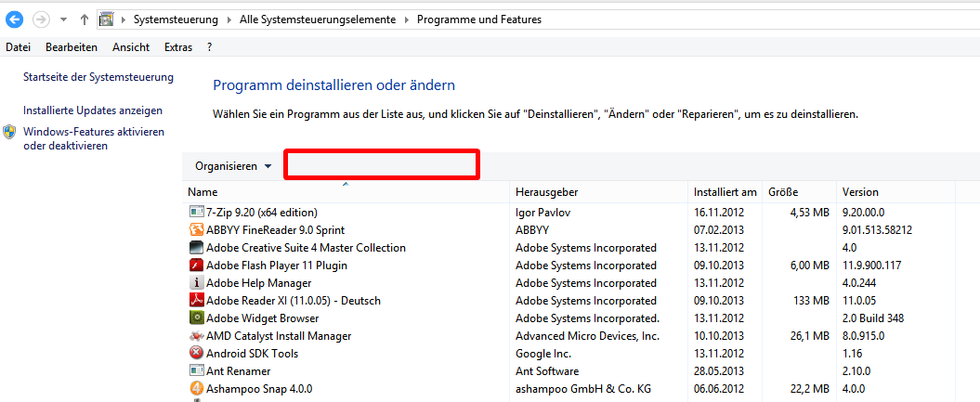Screen dimensions: 980x402
Task: Click the Ashampoo Snap 4.0.0 icon
Action: (x=196, y=389)
